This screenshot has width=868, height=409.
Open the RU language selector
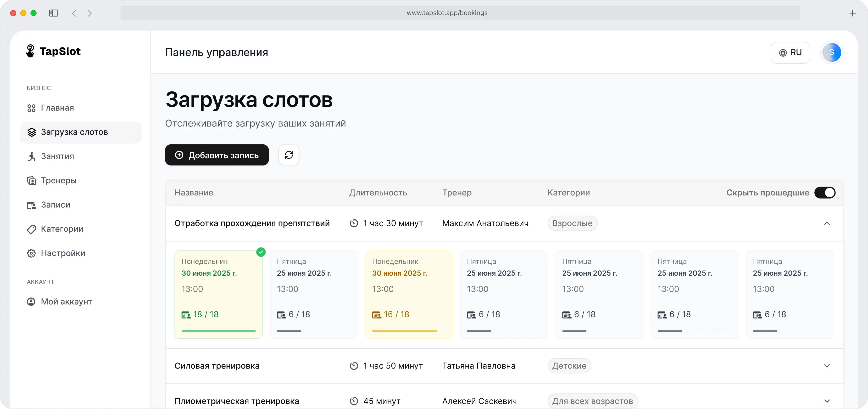tap(790, 53)
